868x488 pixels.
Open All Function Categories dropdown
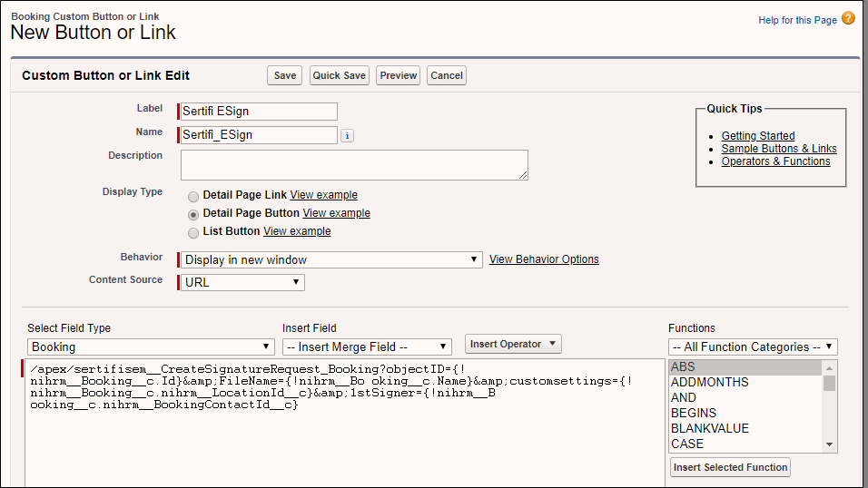(753, 346)
